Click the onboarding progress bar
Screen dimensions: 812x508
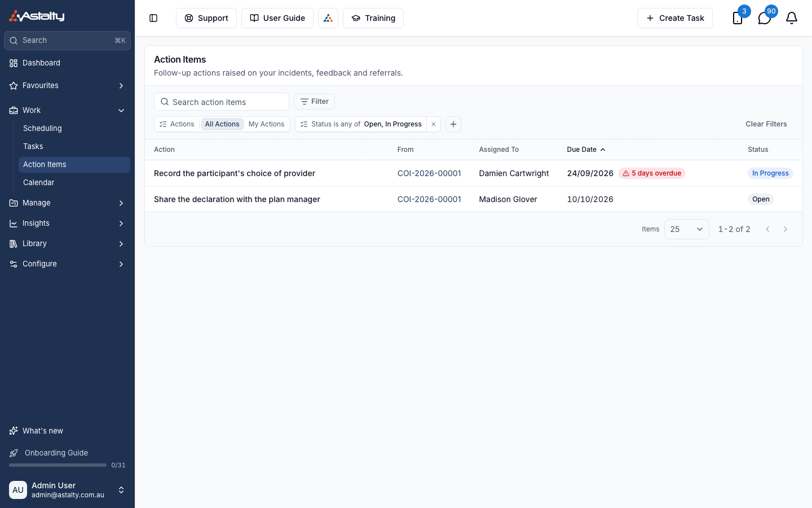click(x=58, y=465)
